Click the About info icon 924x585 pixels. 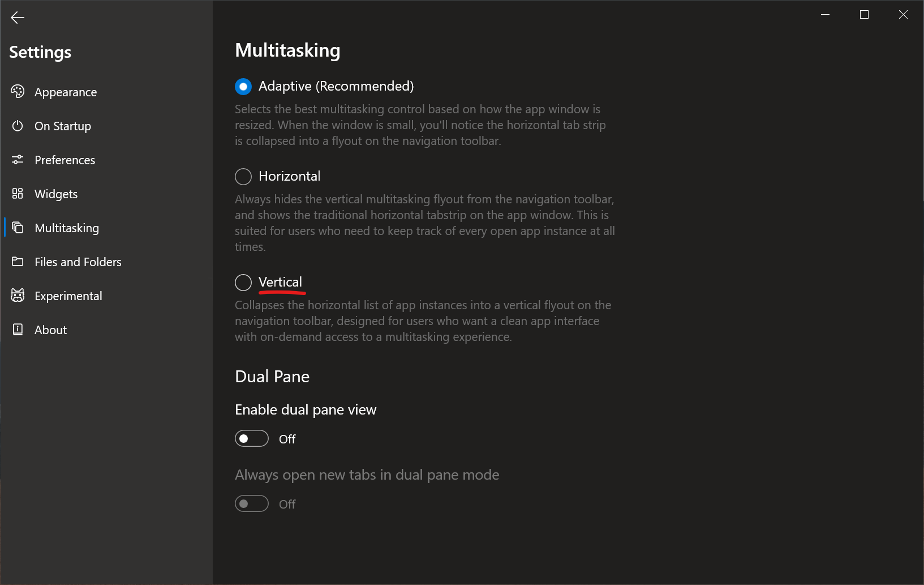(18, 330)
